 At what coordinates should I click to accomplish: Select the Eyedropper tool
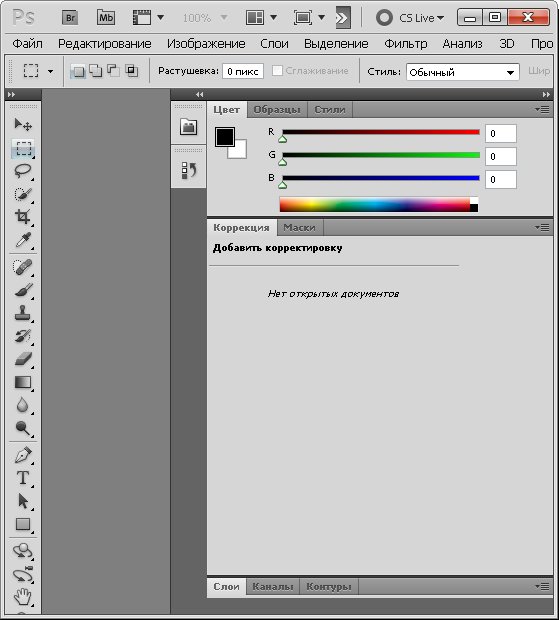click(x=23, y=240)
